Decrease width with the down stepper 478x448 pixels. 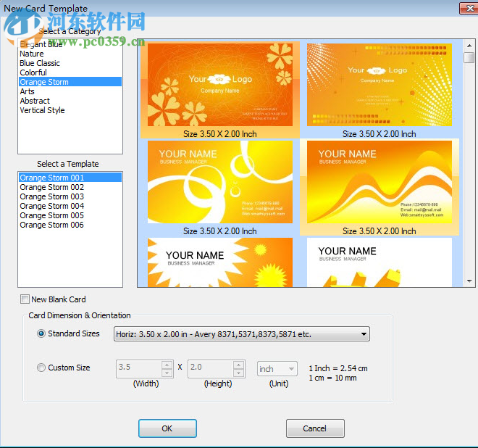click(167, 373)
